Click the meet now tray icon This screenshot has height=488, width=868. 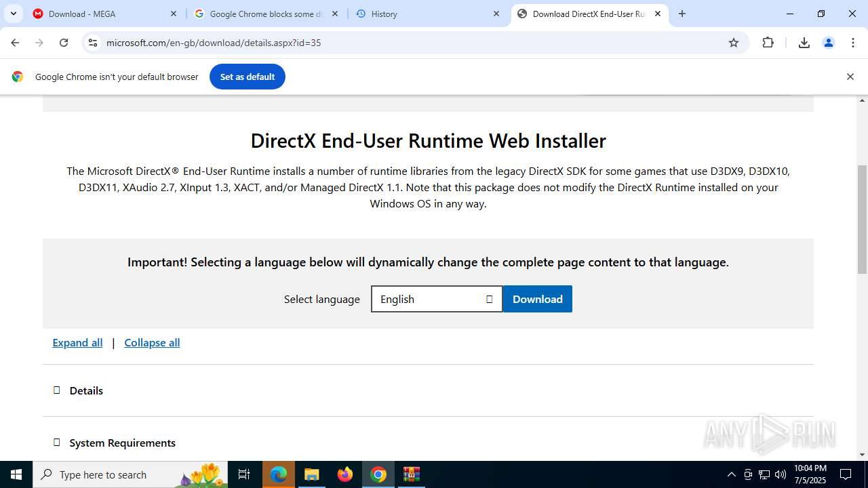748,474
